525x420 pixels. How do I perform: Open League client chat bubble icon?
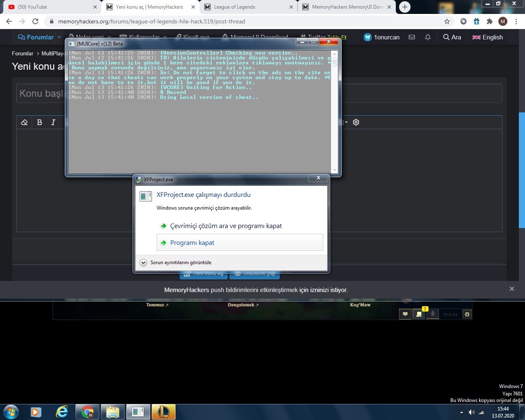click(405, 314)
